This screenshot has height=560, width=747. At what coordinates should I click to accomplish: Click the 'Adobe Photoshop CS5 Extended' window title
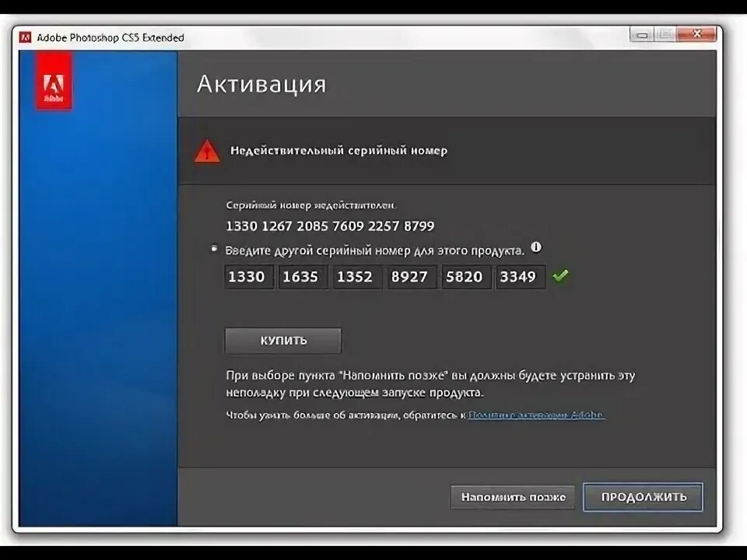point(110,37)
